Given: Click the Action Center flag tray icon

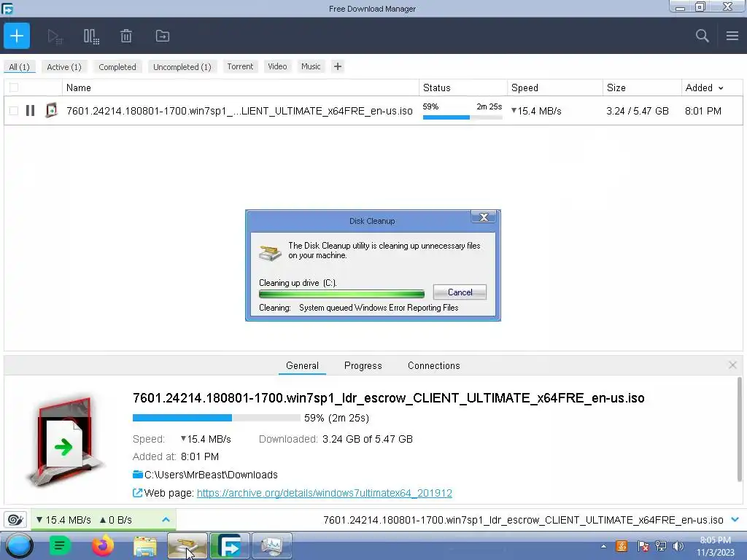Looking at the screenshot, I should tap(643, 546).
